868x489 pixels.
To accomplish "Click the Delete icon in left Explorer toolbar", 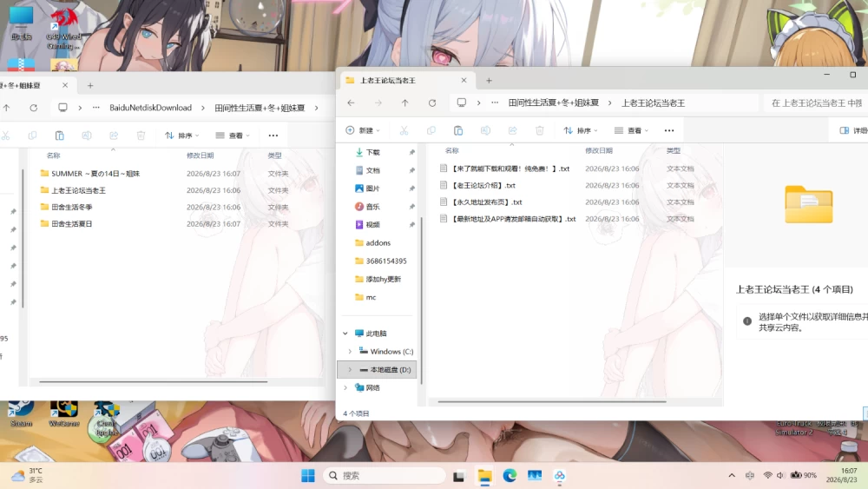I will (141, 135).
